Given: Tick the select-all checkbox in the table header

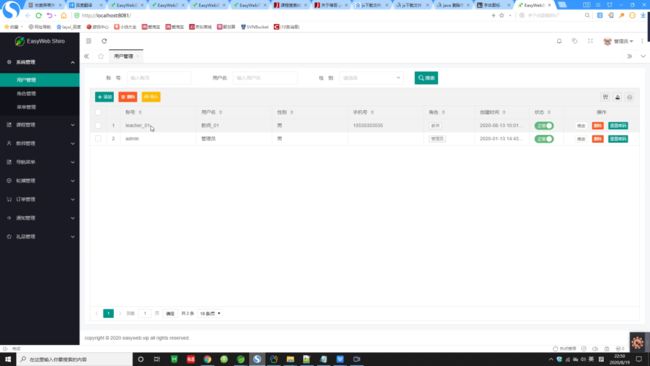Looking at the screenshot, I should (x=98, y=112).
